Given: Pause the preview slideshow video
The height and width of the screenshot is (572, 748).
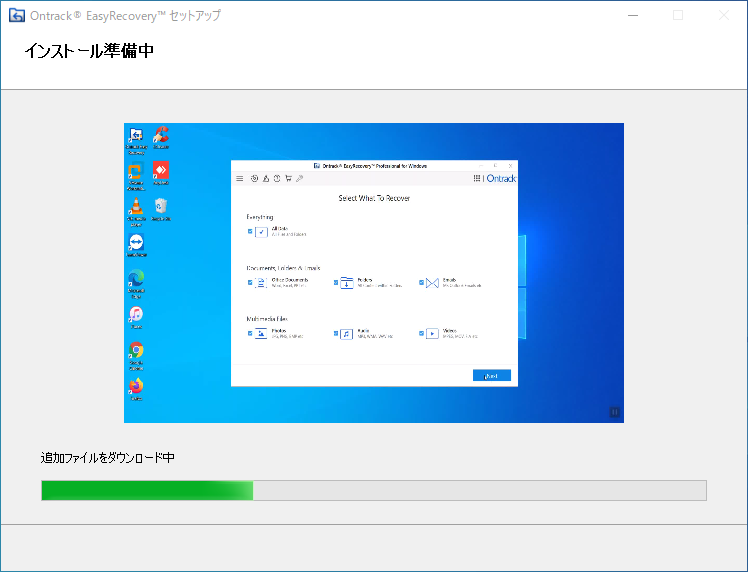Looking at the screenshot, I should pos(614,412).
